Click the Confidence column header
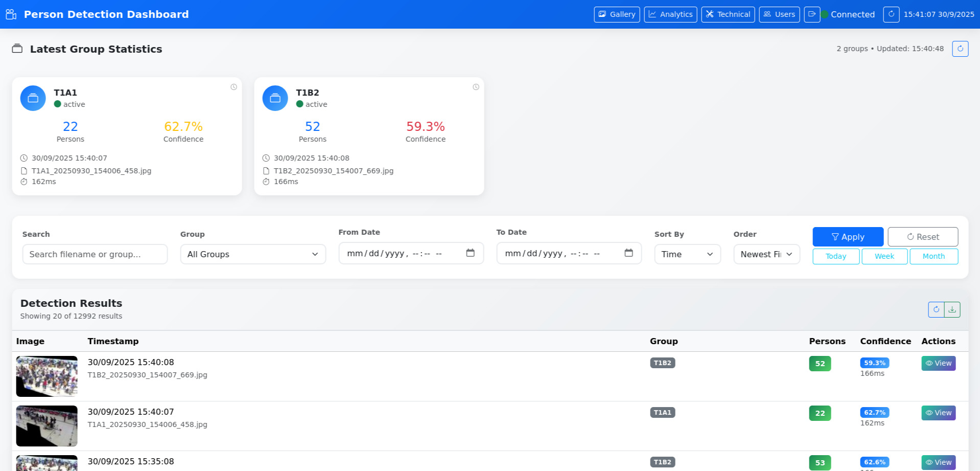 click(885, 341)
